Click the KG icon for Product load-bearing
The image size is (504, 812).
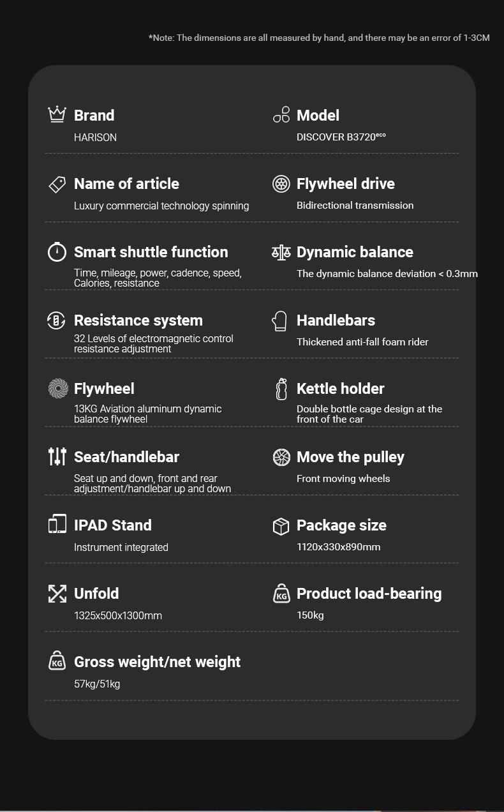[x=281, y=594]
